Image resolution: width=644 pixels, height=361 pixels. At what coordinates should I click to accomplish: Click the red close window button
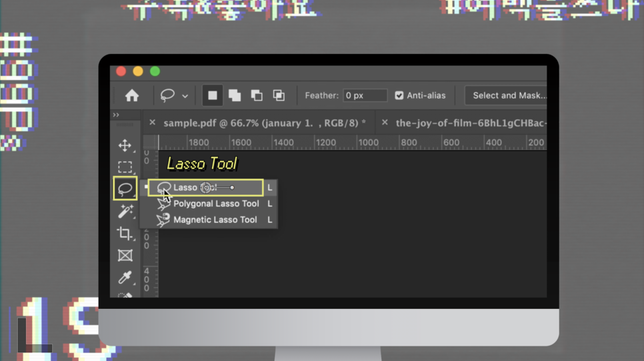click(x=121, y=71)
